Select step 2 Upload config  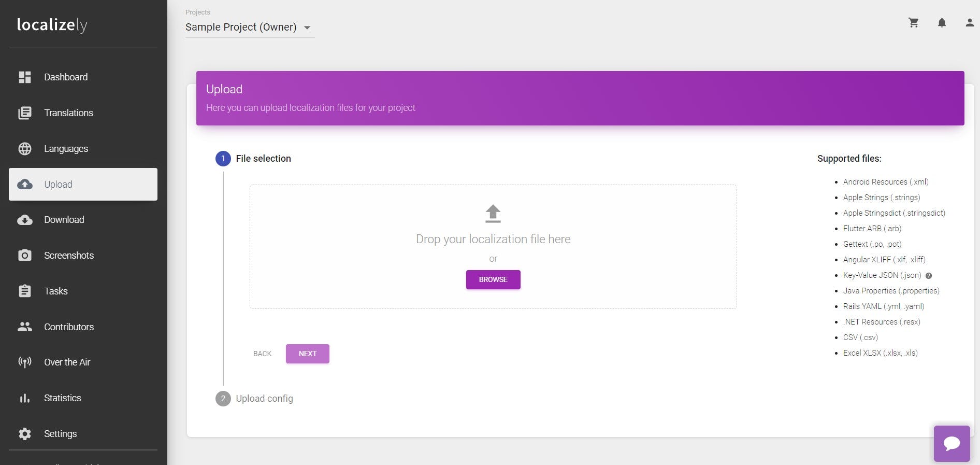(x=254, y=399)
